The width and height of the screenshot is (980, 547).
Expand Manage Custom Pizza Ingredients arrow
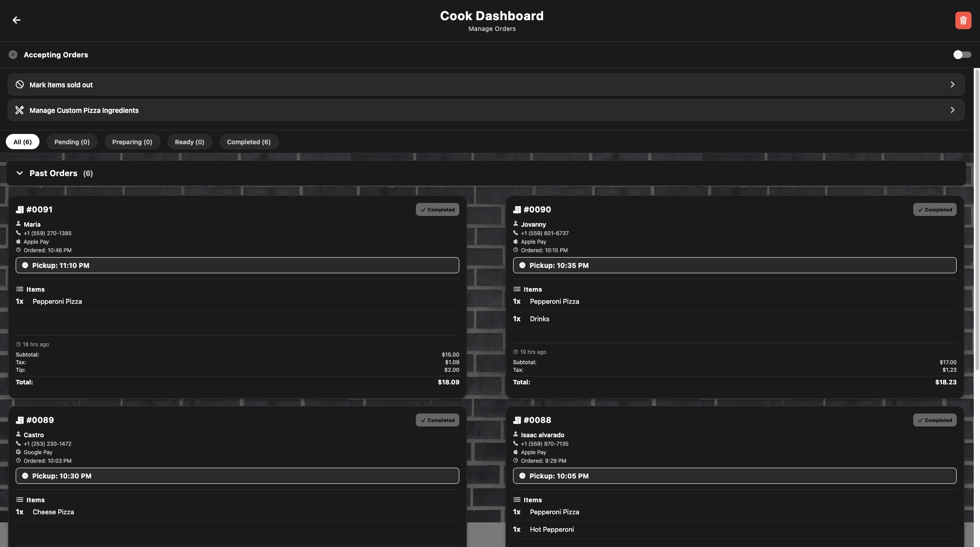[952, 110]
